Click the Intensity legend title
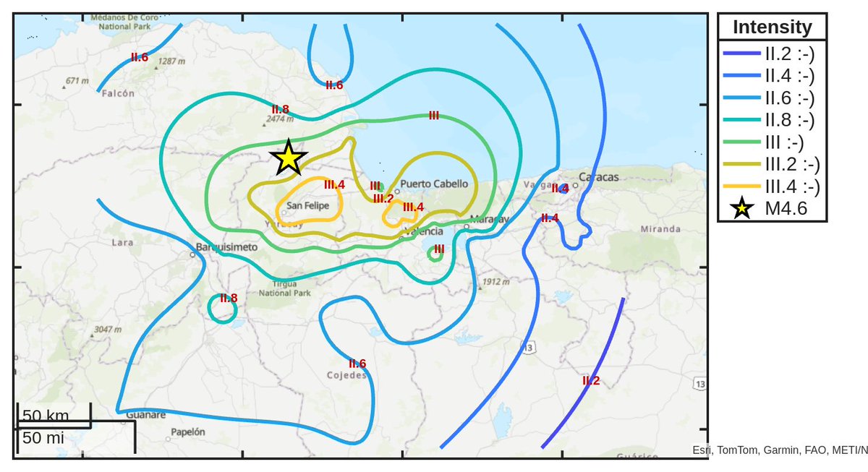The height and width of the screenshot is (472, 868). [x=772, y=27]
